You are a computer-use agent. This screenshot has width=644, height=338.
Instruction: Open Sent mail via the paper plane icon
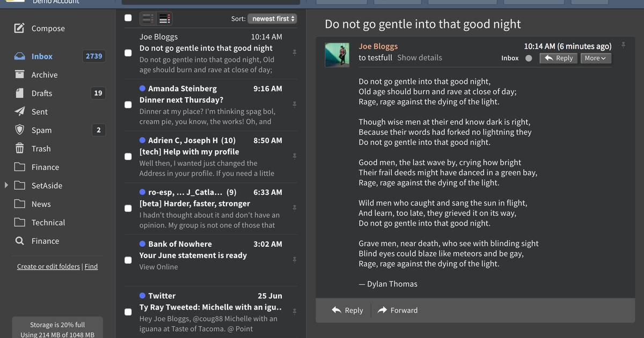tap(19, 112)
